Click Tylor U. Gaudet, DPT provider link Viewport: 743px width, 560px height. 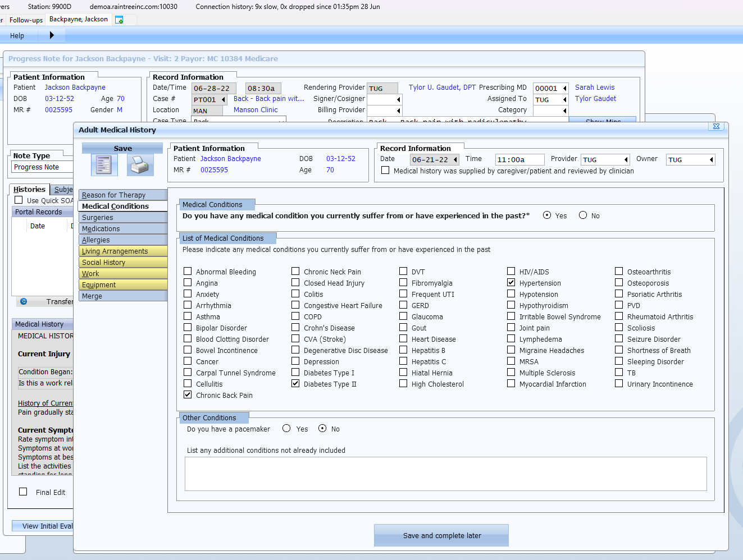(442, 88)
